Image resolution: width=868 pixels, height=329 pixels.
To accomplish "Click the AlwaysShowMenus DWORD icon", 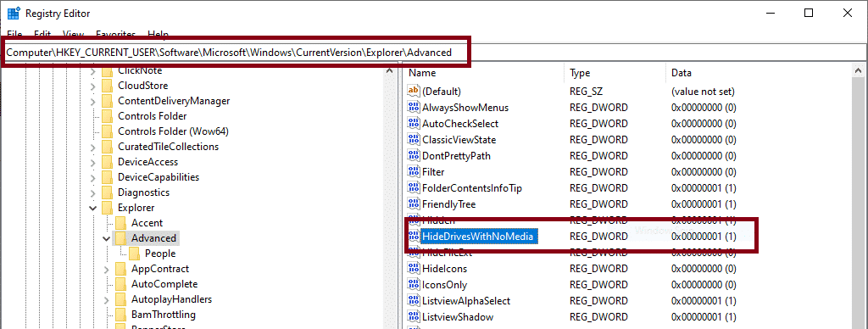I will click(x=414, y=107).
